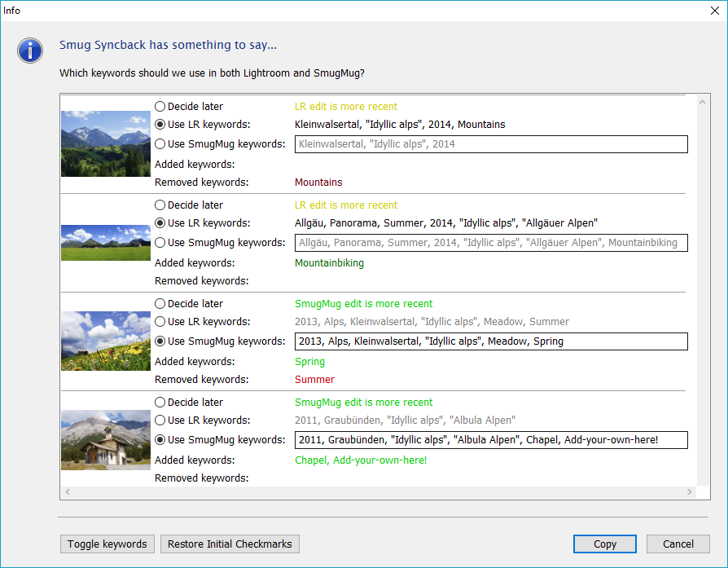Screen dimensions: 728x568
Task: Click first "LR edit is more recent" label
Action: (x=346, y=107)
